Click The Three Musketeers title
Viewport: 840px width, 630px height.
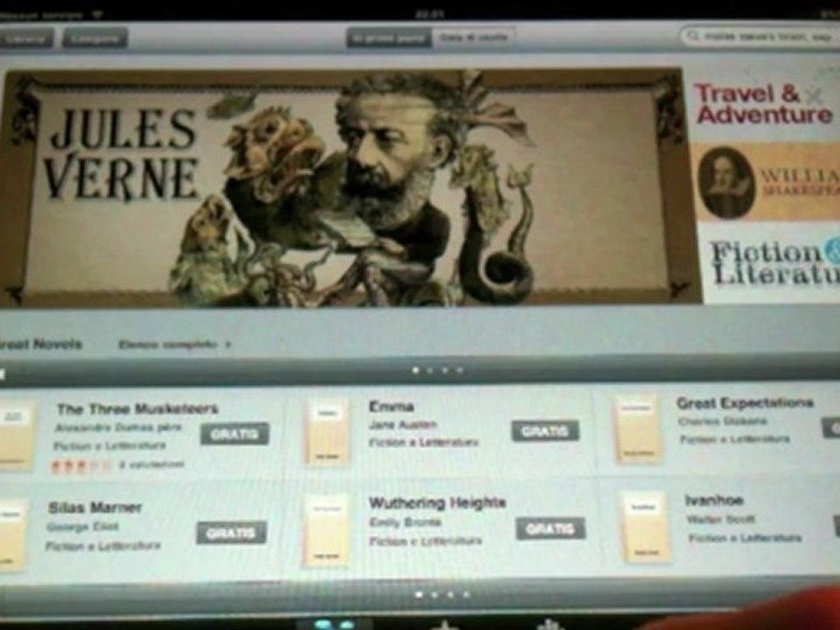[137, 409]
